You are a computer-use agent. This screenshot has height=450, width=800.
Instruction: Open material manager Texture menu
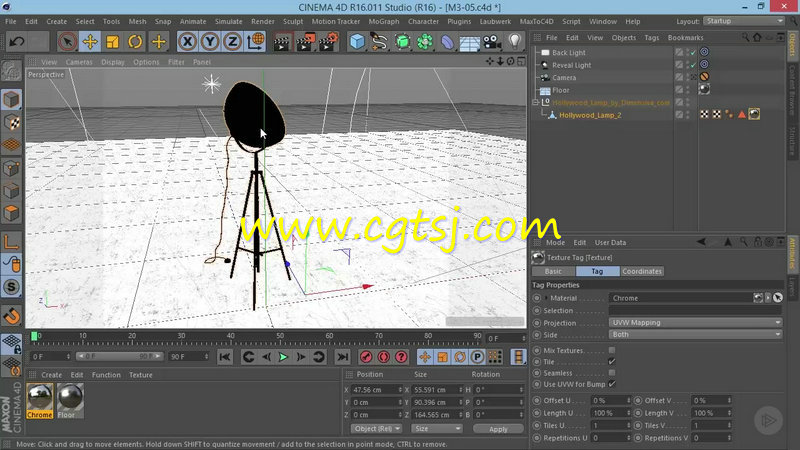pyautogui.click(x=140, y=374)
